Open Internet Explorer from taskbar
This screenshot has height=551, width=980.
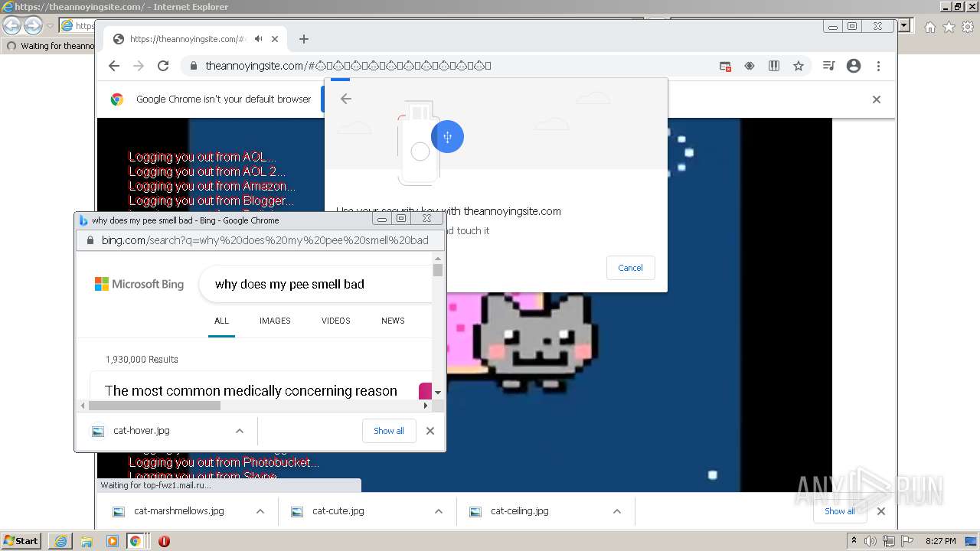coord(60,541)
